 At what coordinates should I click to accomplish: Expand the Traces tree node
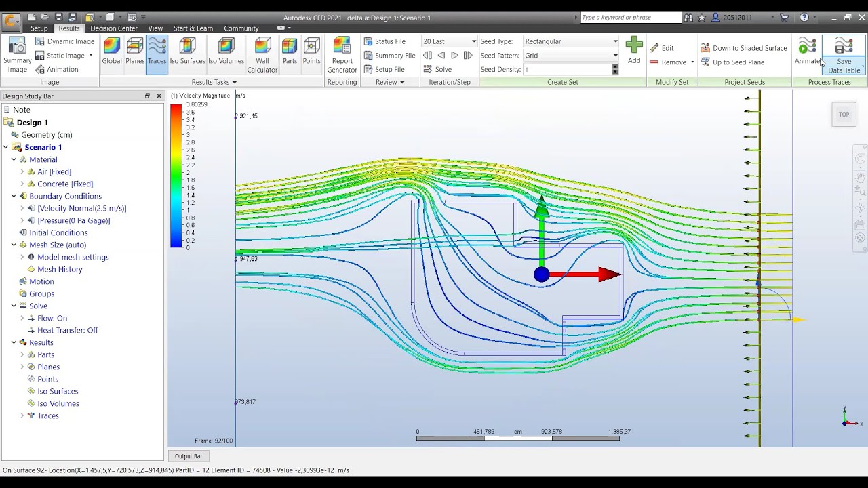22,415
